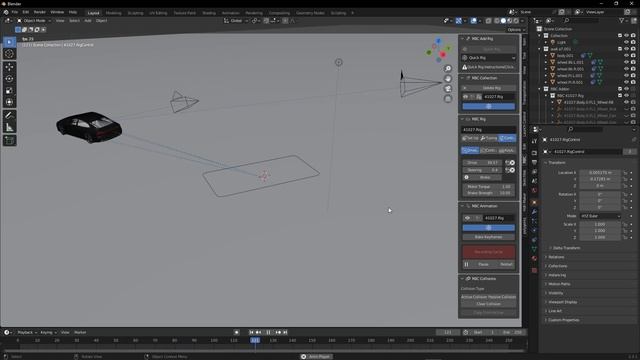The height and width of the screenshot is (360, 640).
Task: Click the Clear Collision button
Action: point(489,304)
